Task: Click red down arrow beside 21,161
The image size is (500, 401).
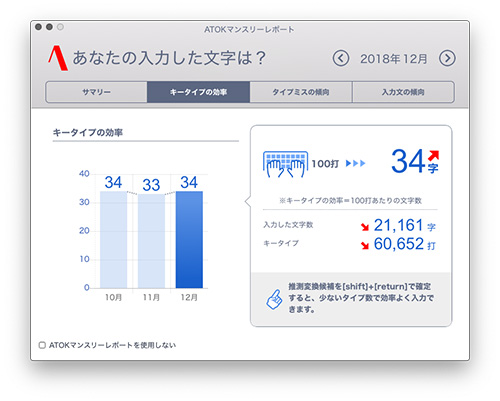Action: click(365, 227)
